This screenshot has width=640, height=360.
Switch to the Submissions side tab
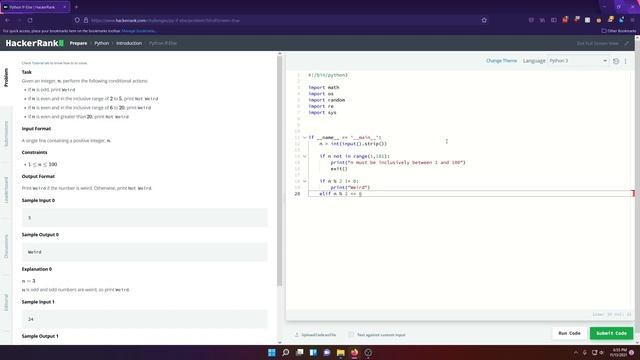(6, 134)
